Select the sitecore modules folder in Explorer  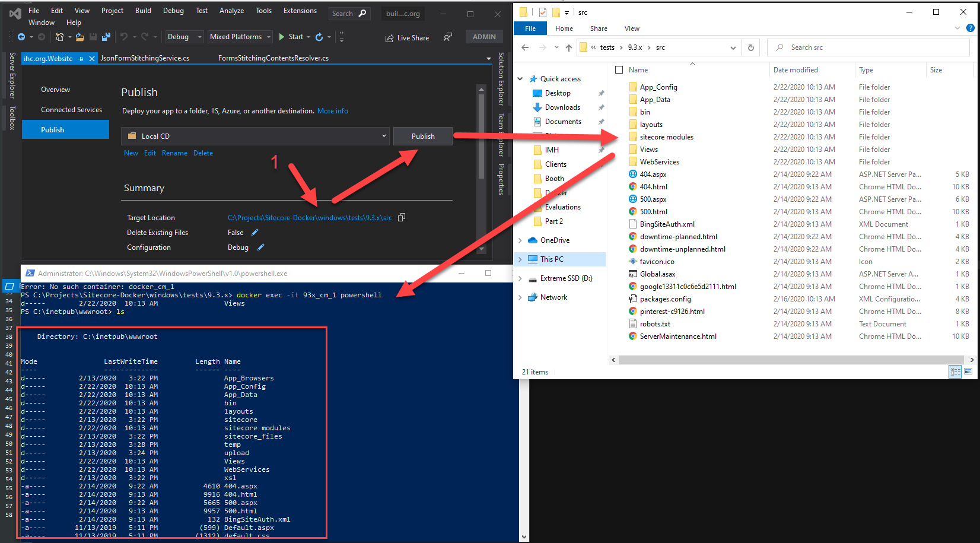[667, 137]
